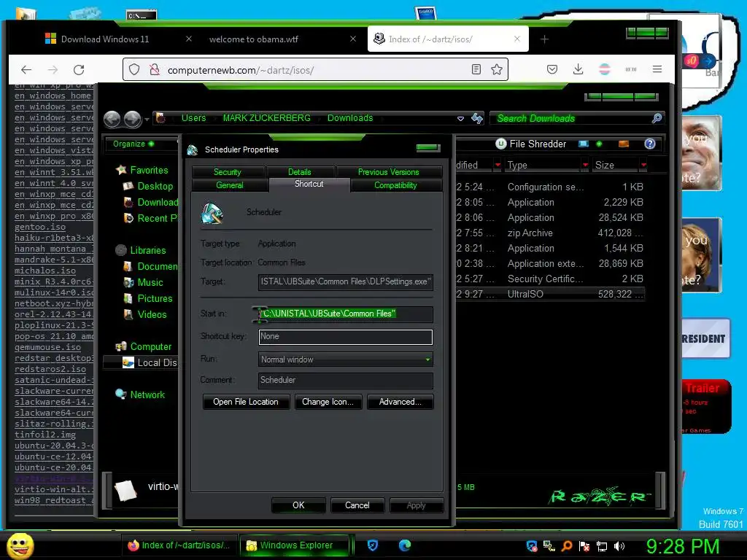Click the magnifier icon in Search Downloads

click(657, 118)
